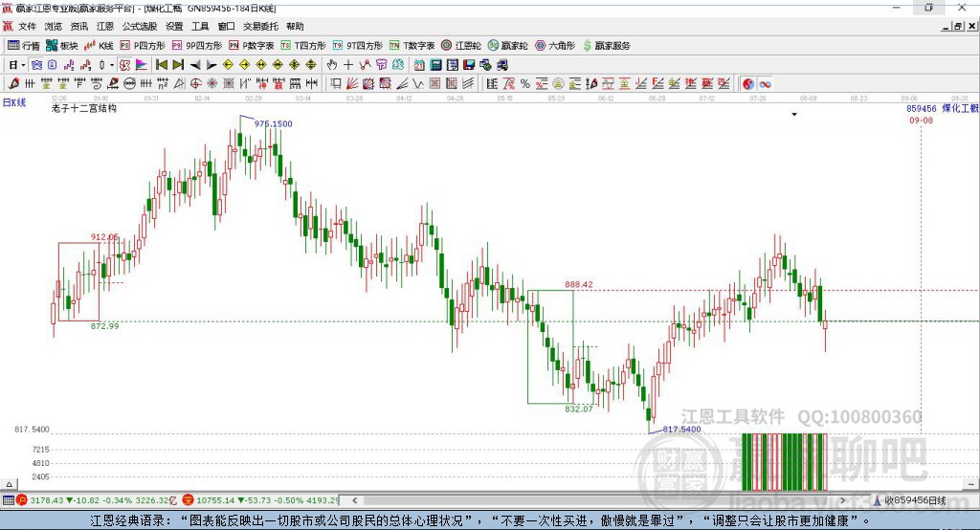Switch to K线 candlestick chart

[99, 46]
